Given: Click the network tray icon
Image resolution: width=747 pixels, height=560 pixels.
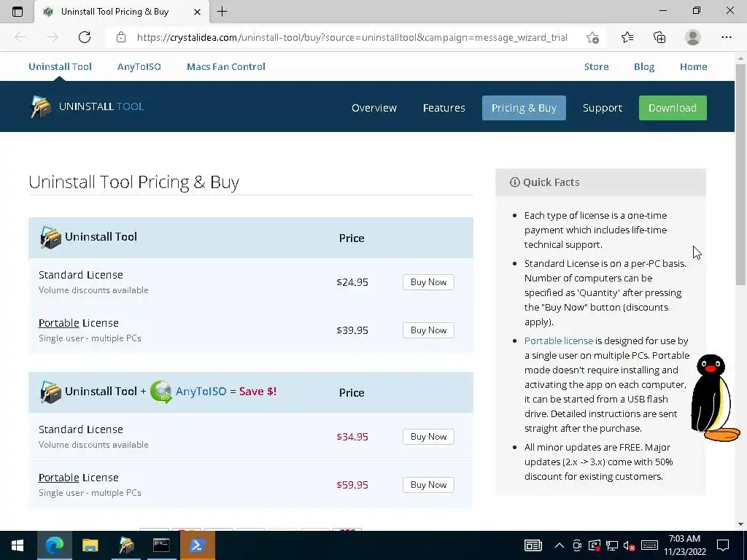Looking at the screenshot, I should pyautogui.click(x=612, y=545).
